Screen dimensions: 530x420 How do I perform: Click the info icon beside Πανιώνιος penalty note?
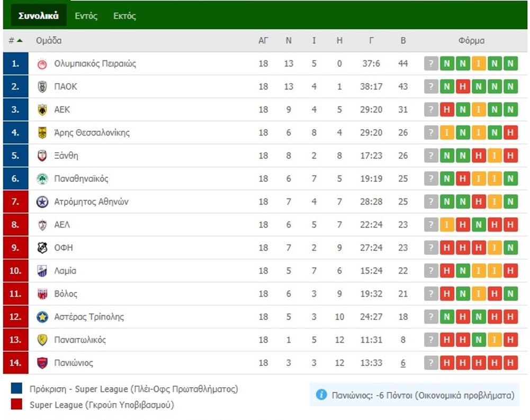(x=321, y=394)
